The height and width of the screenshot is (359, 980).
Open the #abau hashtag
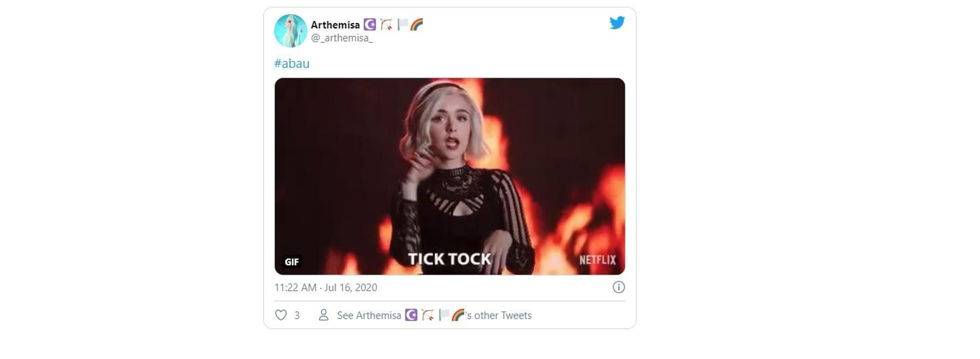[292, 63]
